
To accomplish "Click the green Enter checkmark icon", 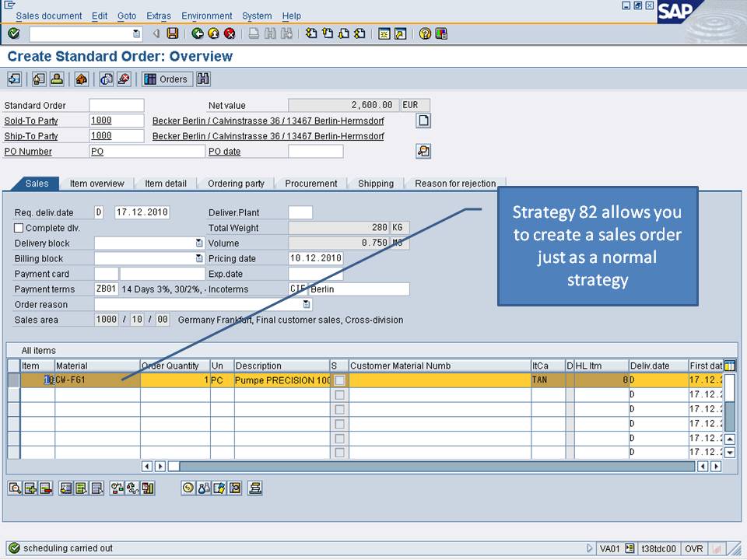I will click(x=14, y=33).
